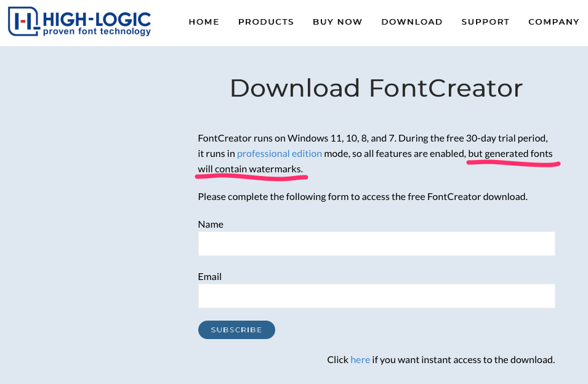Open the PRODUCTS menu item
Image resolution: width=588 pixels, height=384 pixels.
[x=266, y=22]
